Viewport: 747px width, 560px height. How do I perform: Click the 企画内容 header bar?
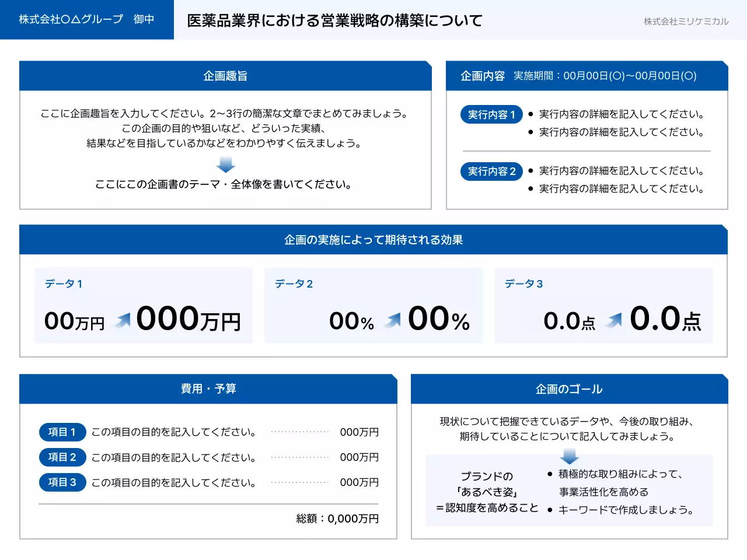(x=483, y=76)
